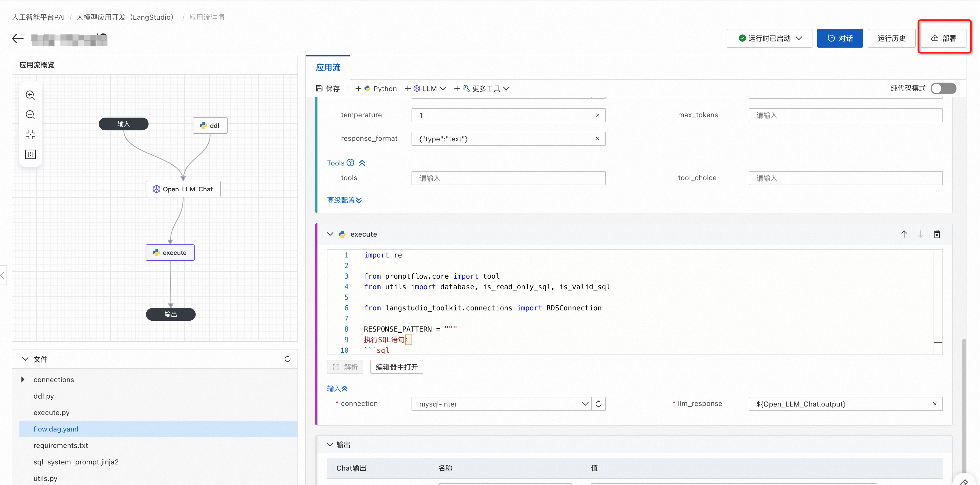Click the 对话 button

(x=839, y=38)
